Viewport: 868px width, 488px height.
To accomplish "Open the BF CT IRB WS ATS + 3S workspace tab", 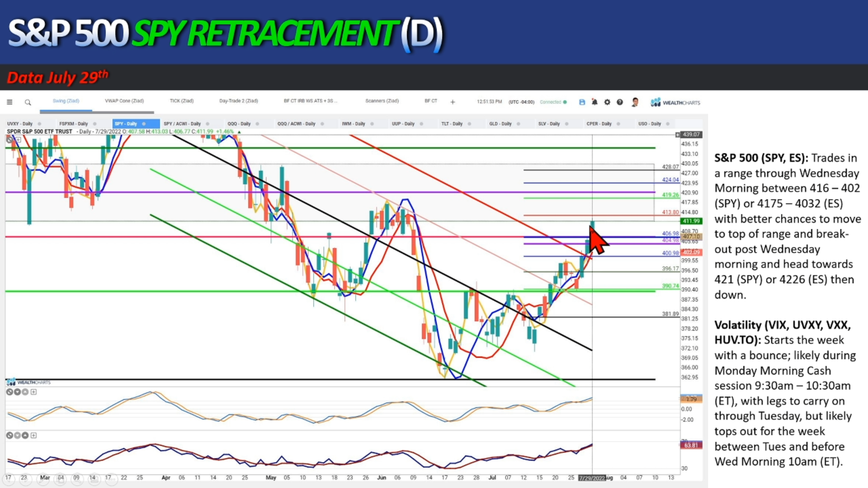I will coord(311,101).
